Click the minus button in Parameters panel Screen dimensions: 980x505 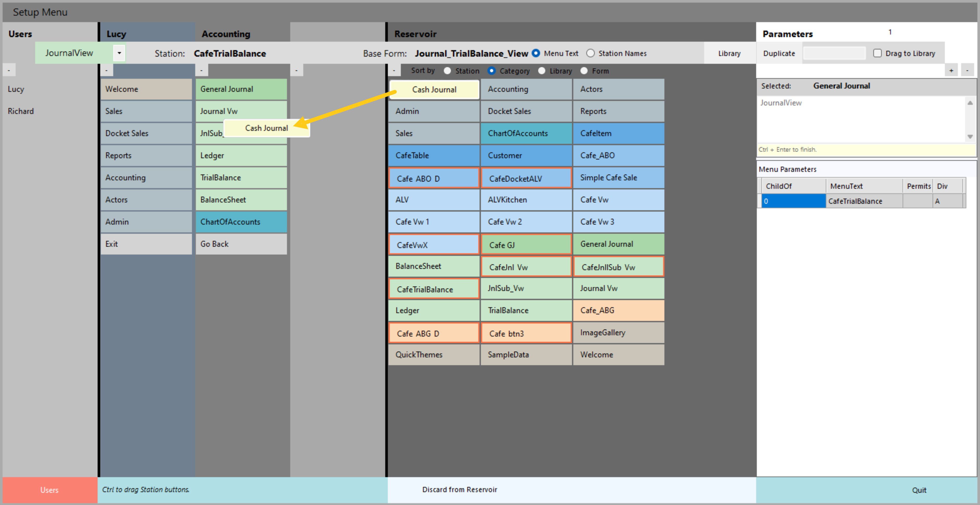click(x=967, y=70)
